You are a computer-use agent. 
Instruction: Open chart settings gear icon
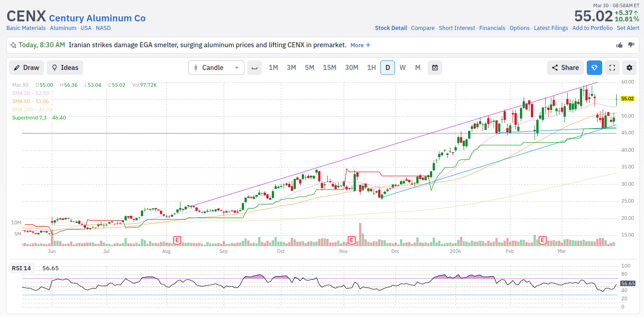pos(629,68)
